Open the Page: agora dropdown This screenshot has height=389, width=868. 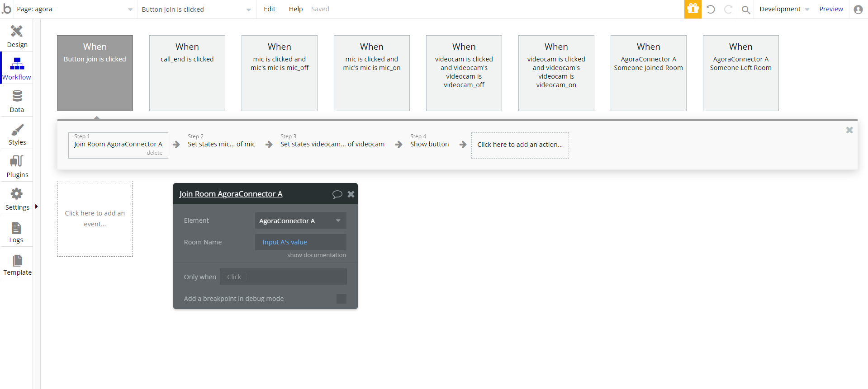click(x=75, y=9)
